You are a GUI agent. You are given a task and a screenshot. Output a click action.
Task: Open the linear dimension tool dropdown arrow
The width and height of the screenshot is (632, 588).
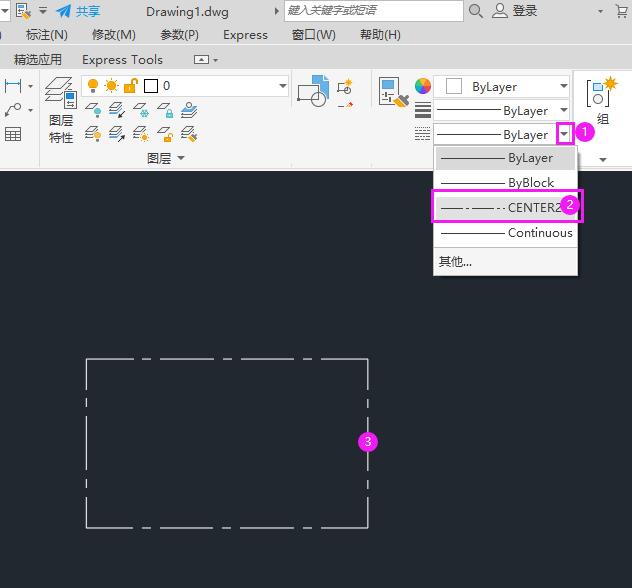point(30,86)
